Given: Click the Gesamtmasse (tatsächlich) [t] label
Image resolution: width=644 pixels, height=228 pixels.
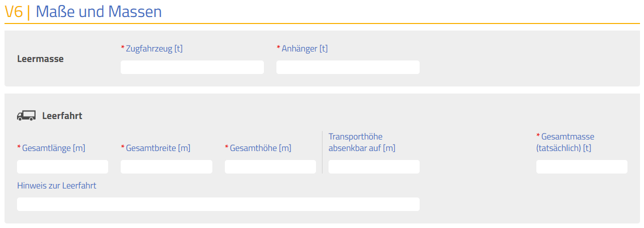Looking at the screenshot, I should pos(565,142).
